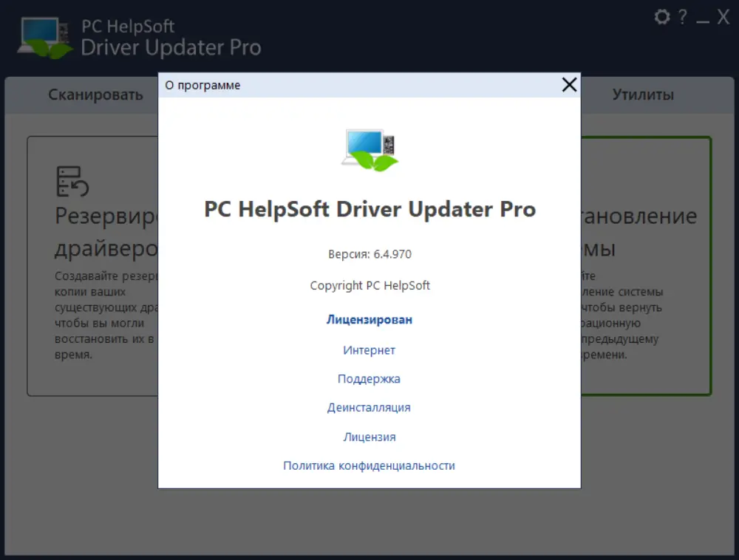Click the О программе dialog title
Screen dimensions: 739x560
click(202, 85)
